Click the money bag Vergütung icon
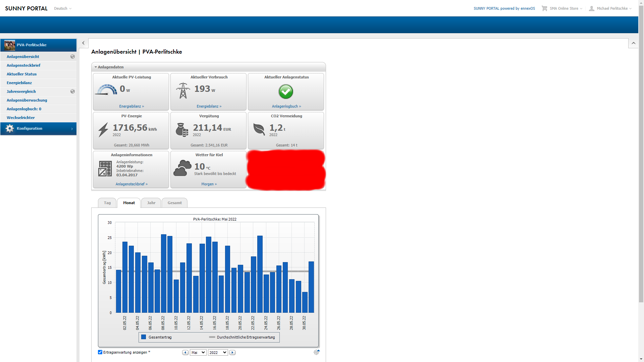 (x=182, y=130)
